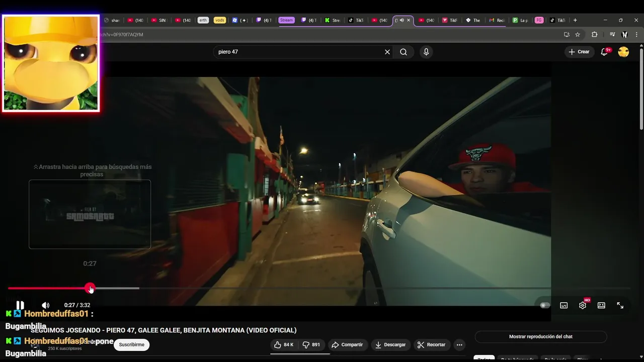
Task: Toggle subtitles on the video player
Action: pyautogui.click(x=564, y=305)
